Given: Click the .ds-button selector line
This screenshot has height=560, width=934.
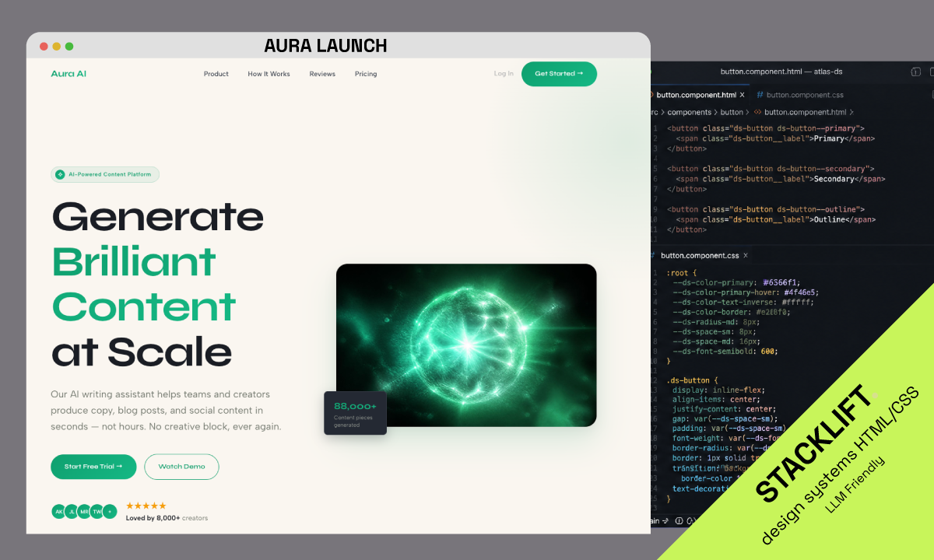Looking at the screenshot, I should (x=693, y=380).
